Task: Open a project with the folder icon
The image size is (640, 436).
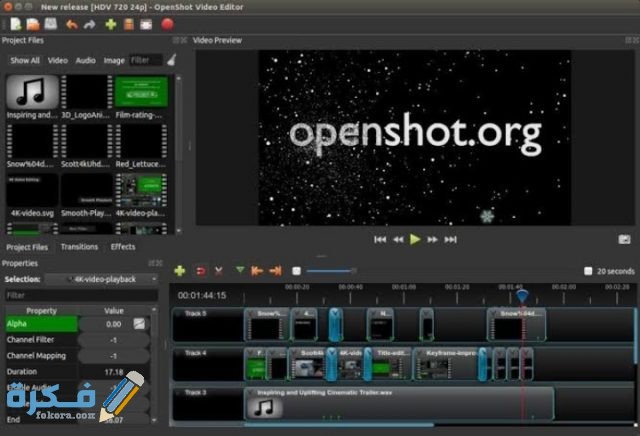Action: tap(33, 23)
